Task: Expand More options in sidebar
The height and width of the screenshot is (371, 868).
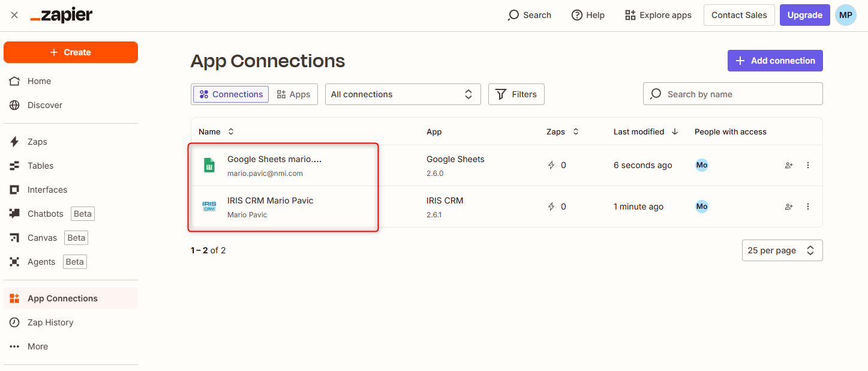Action: click(x=71, y=346)
